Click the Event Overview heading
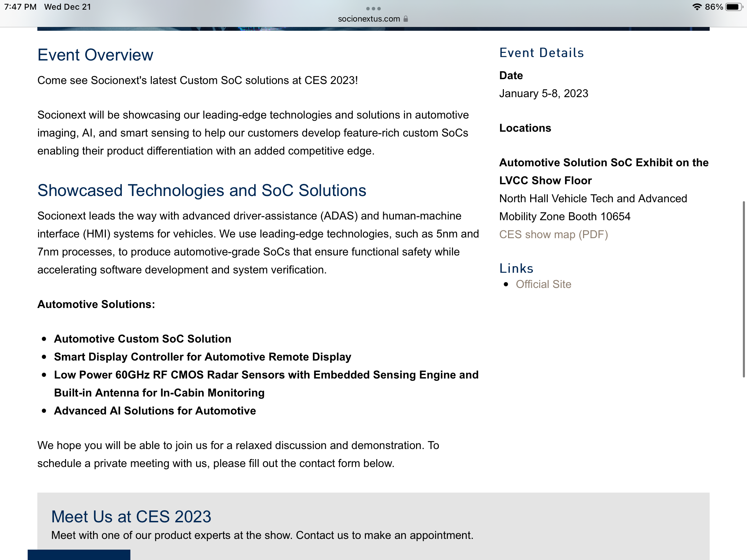This screenshot has height=560, width=747. click(x=95, y=55)
